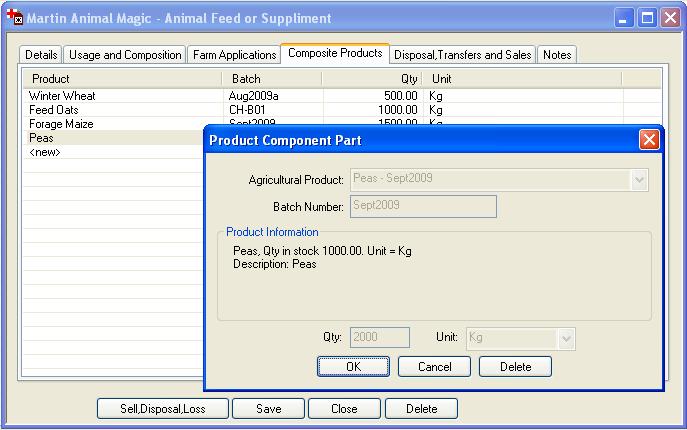Go to the Farm Applications tab
Screen dimensions: 687x430
click(234, 55)
